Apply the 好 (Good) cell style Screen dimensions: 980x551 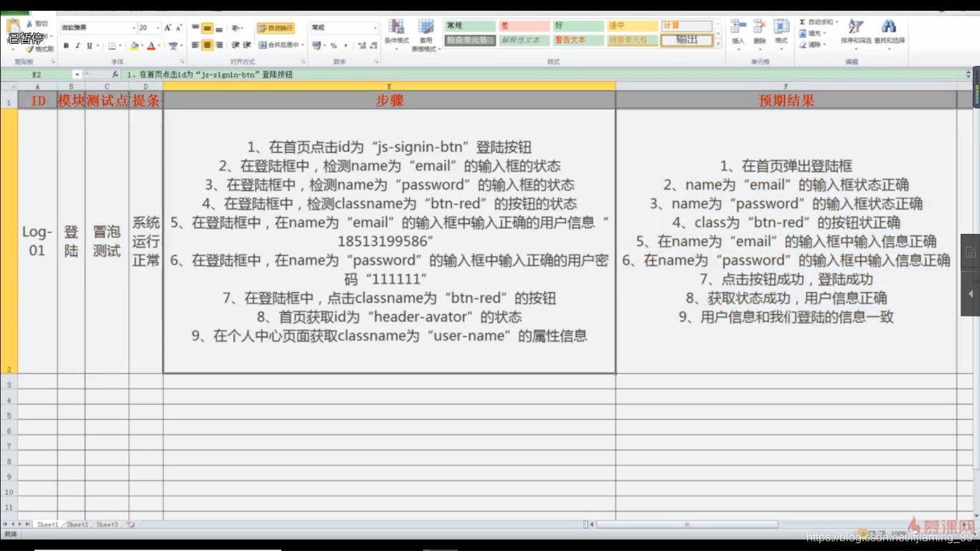click(x=578, y=26)
